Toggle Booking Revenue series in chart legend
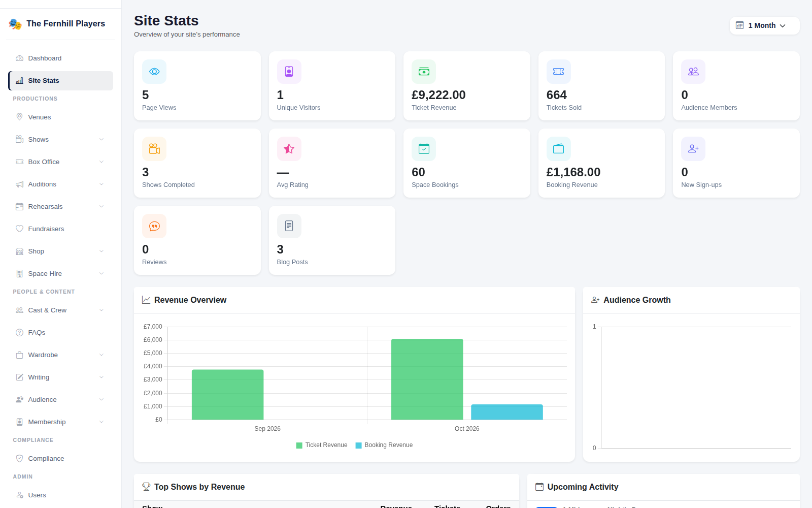This screenshot has height=508, width=812. click(384, 445)
